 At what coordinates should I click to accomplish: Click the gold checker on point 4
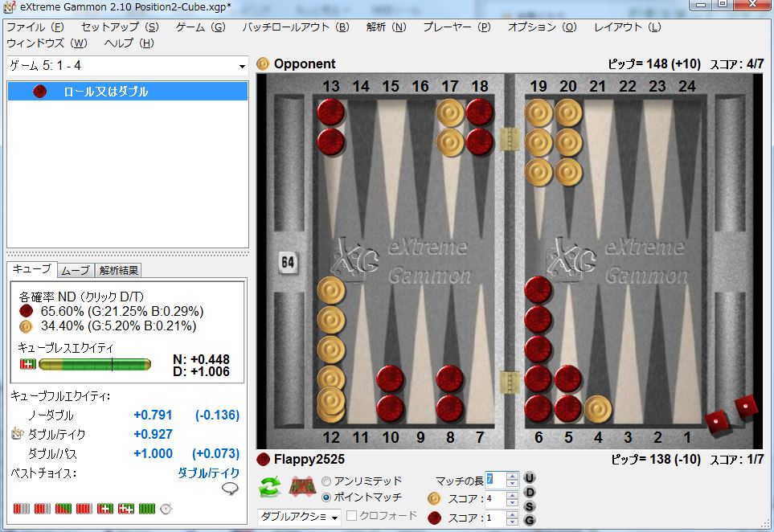[x=598, y=409]
